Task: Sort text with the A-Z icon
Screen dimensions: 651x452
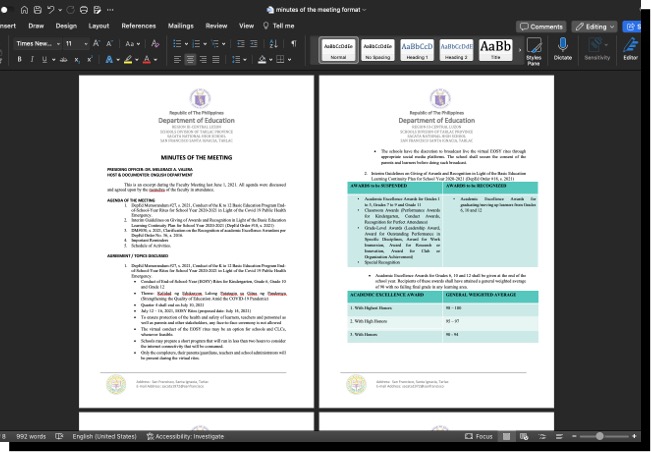Action: pos(273,44)
